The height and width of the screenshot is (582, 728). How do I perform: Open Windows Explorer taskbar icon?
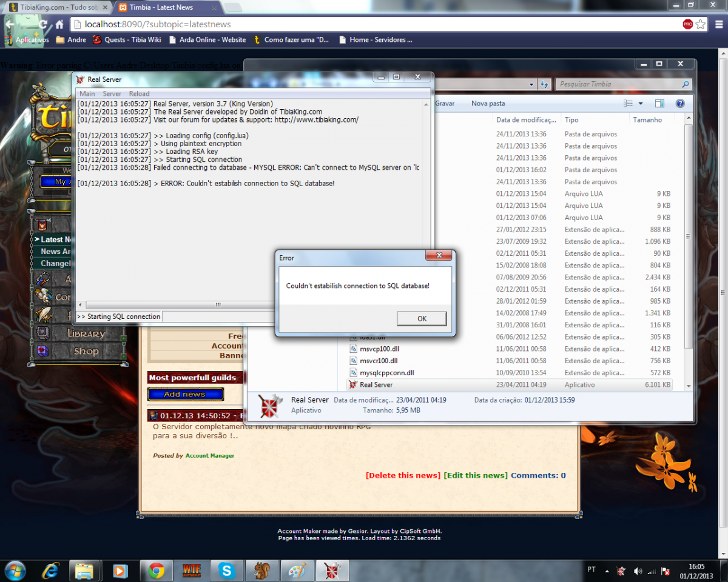[85, 570]
